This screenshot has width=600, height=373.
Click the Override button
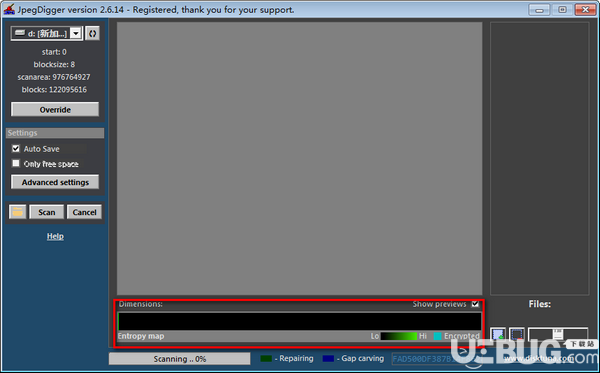pos(55,109)
